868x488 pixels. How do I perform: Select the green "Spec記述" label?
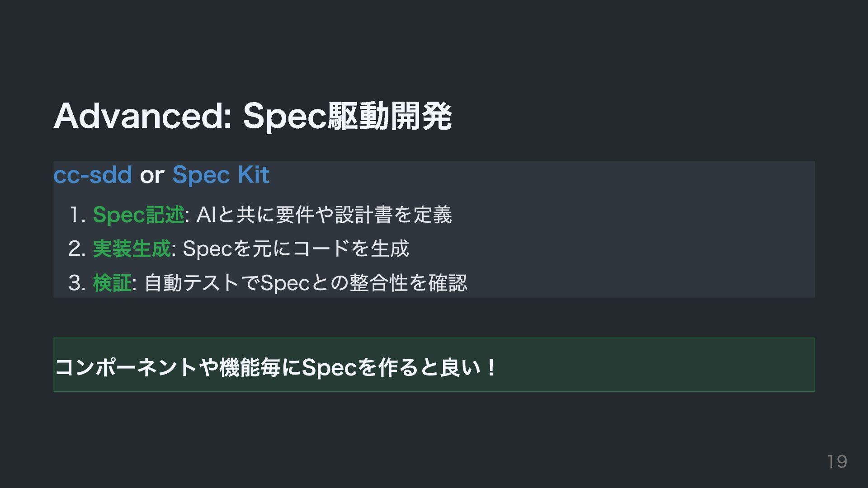tap(138, 215)
